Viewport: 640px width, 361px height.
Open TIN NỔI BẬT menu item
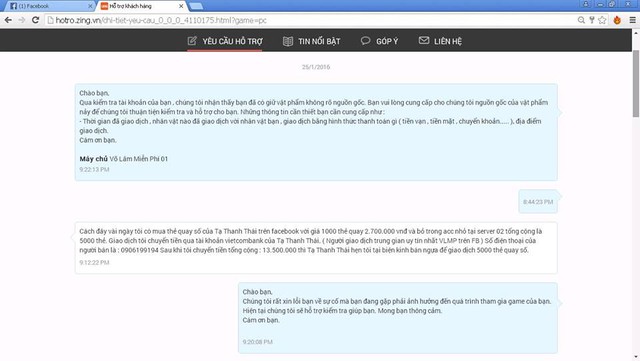point(312,41)
